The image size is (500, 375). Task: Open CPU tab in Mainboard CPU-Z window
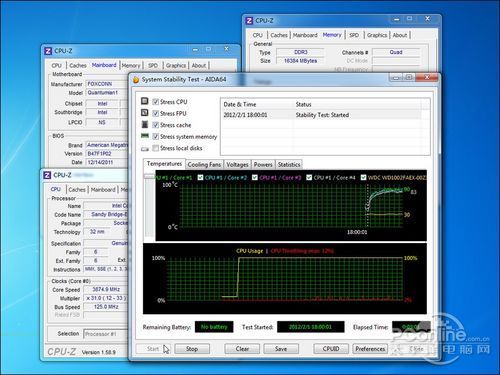pos(57,65)
